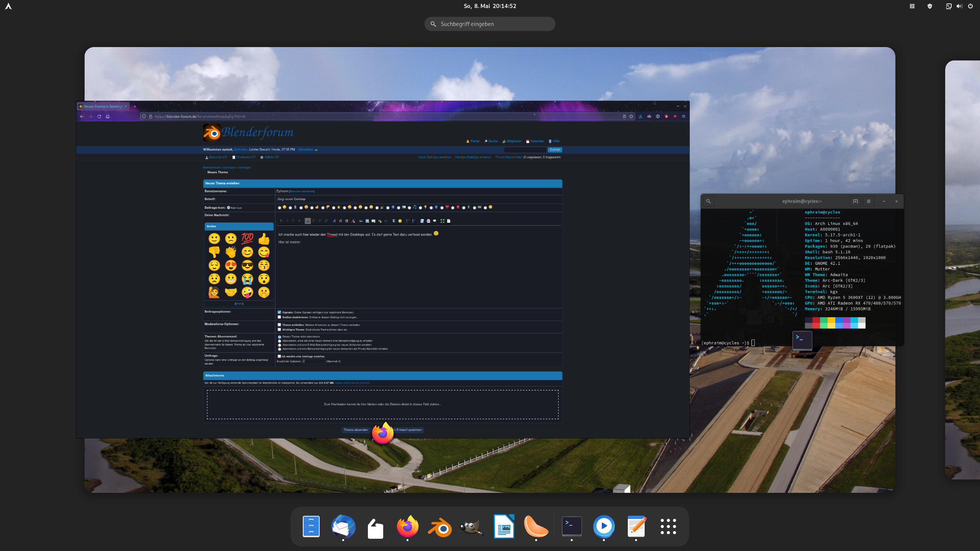
Task: Enable Smilies deaktivieren checkbox
Action: point(279,317)
